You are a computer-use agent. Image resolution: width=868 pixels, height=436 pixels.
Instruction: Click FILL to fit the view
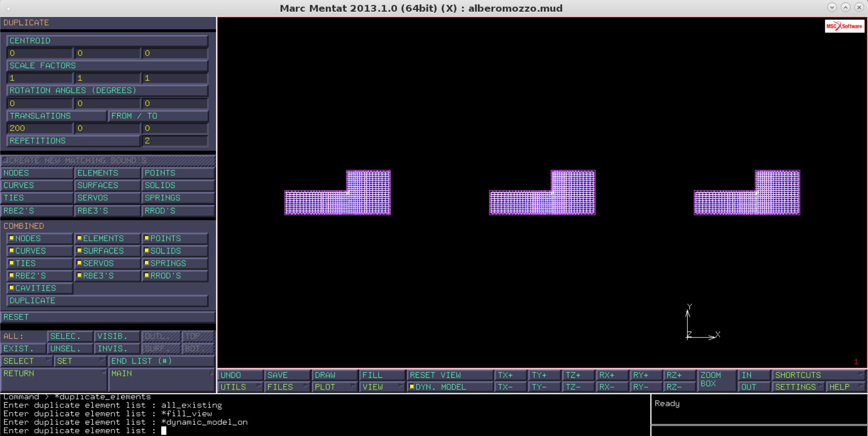(x=382, y=375)
